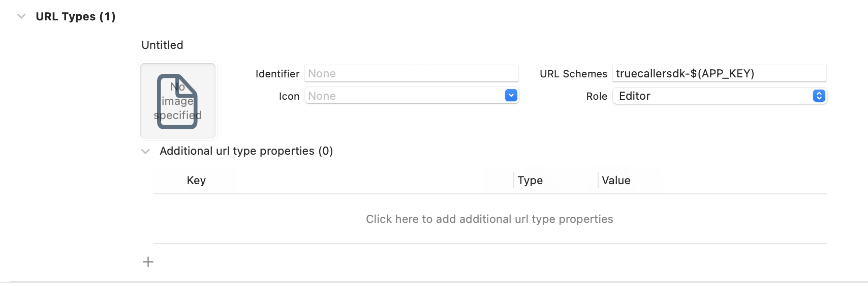868x286 pixels.
Task: Click here to add additional url type properties
Action: pos(489,219)
